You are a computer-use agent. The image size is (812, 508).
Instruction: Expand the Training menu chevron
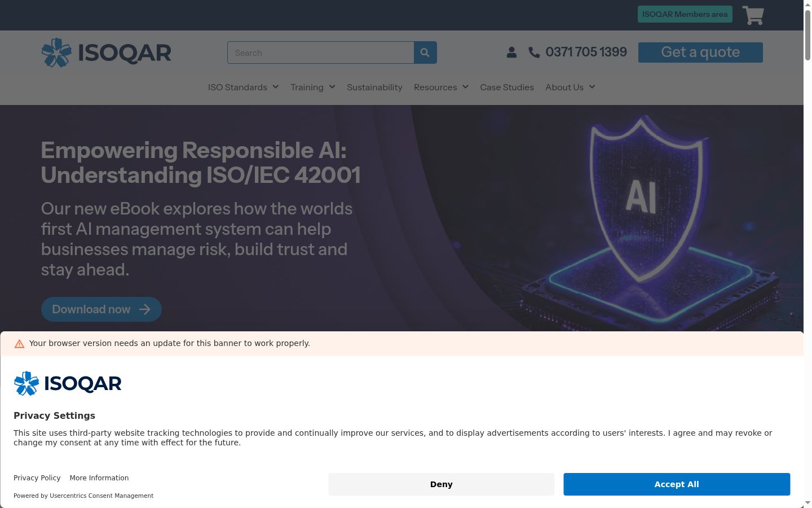coord(332,87)
